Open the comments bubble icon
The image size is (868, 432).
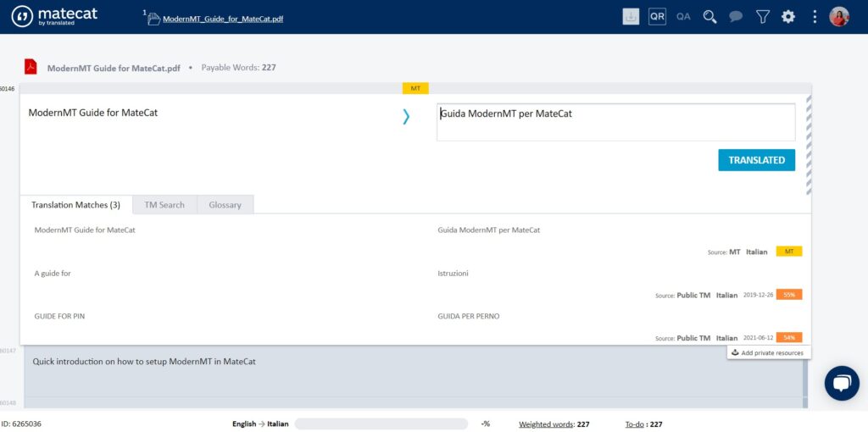tap(736, 17)
